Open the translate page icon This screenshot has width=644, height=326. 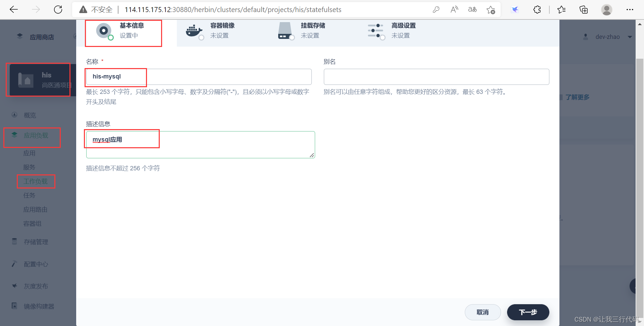[472, 10]
